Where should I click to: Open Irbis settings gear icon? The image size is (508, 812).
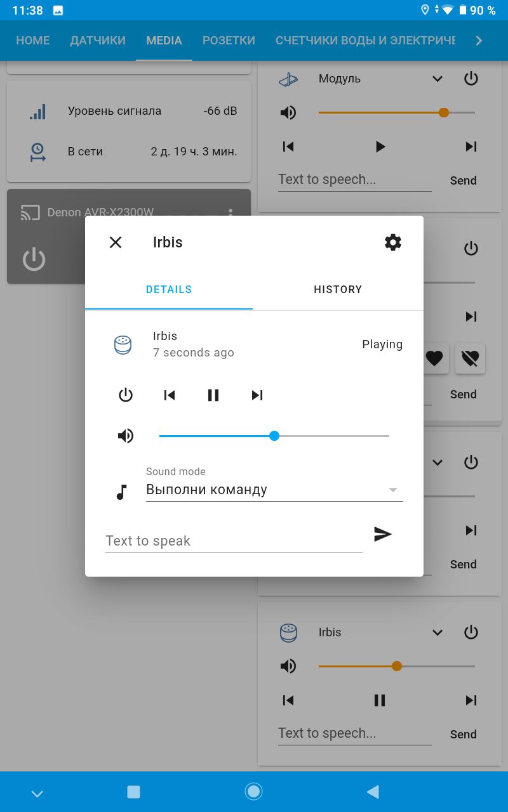coord(393,242)
